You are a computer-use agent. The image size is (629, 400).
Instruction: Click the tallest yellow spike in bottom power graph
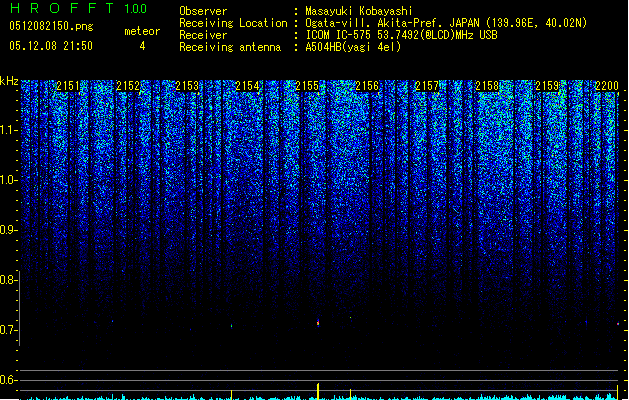(318, 391)
